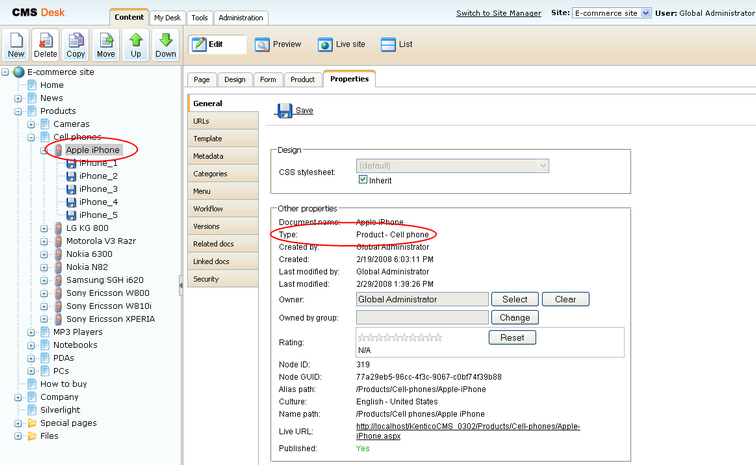The width and height of the screenshot is (756, 465).
Task: Expand the Company tree node
Action: (18, 397)
